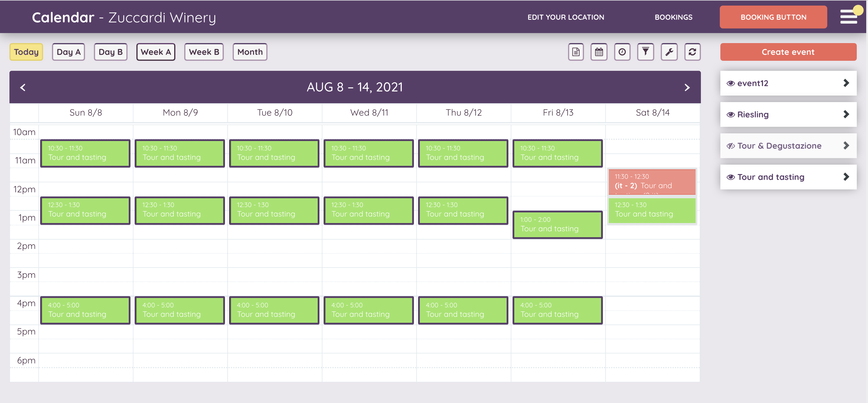The width and height of the screenshot is (868, 403).
Task: Switch to the Month view tab
Action: pos(250,52)
